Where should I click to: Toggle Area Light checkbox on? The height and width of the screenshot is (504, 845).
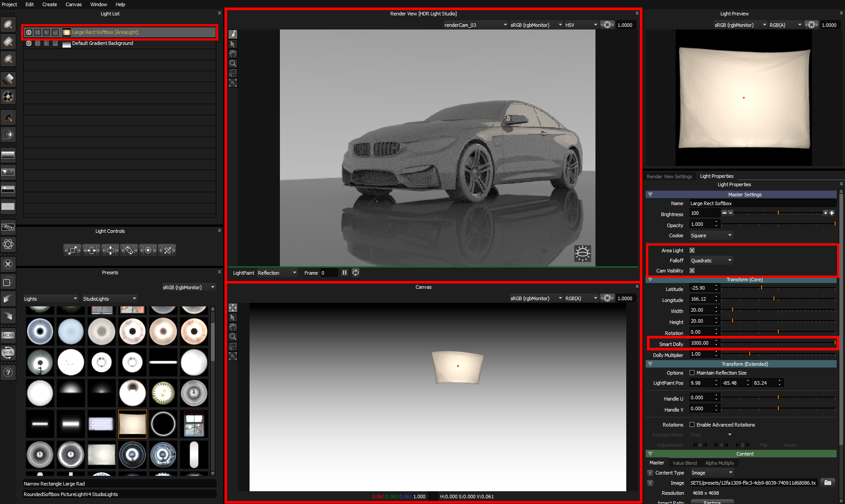(693, 250)
